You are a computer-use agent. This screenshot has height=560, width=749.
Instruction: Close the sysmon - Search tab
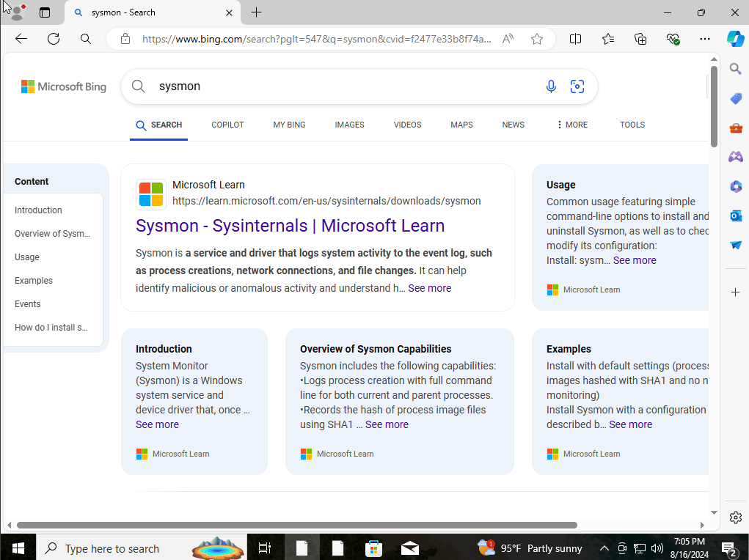(230, 13)
